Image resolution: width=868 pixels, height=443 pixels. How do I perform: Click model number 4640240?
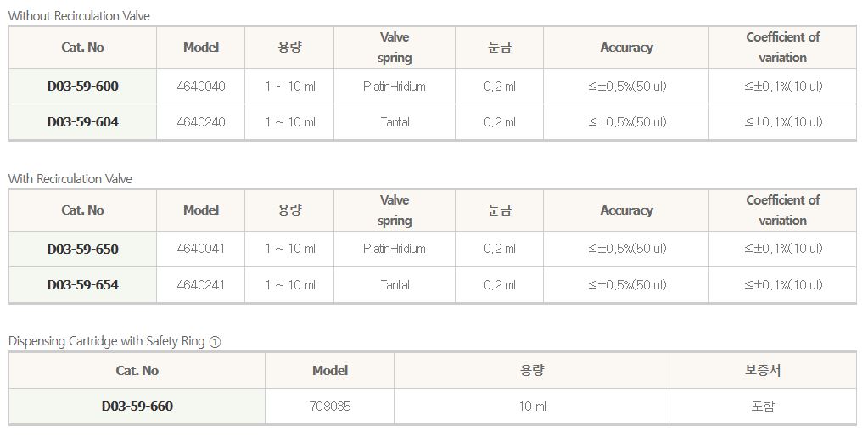click(201, 122)
